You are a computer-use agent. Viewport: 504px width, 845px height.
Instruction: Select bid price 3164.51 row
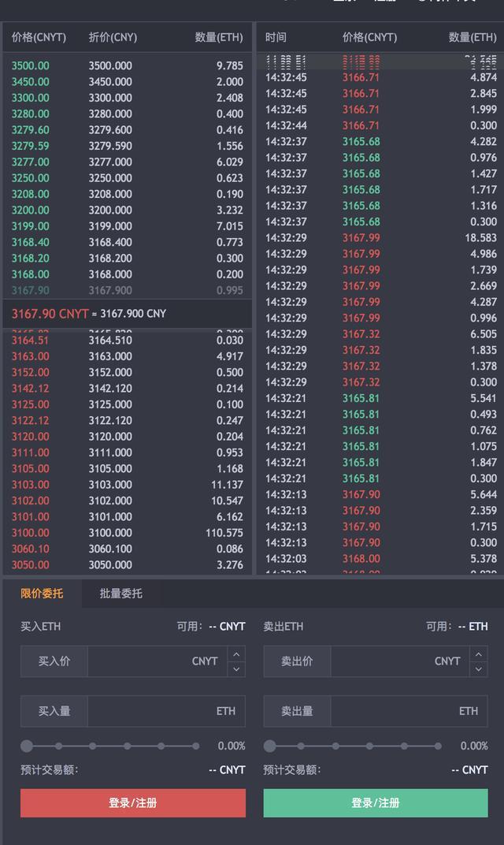pos(127,340)
